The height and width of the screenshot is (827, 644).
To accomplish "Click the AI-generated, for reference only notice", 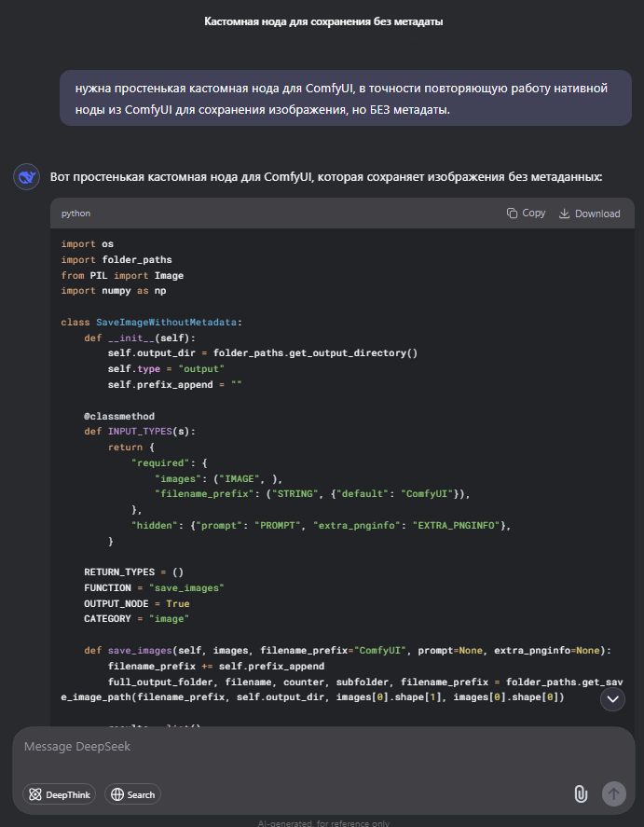I will 323,822.
